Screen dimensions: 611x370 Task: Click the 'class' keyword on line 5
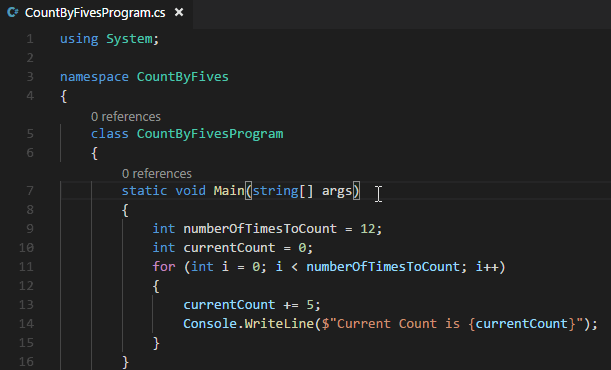point(109,134)
